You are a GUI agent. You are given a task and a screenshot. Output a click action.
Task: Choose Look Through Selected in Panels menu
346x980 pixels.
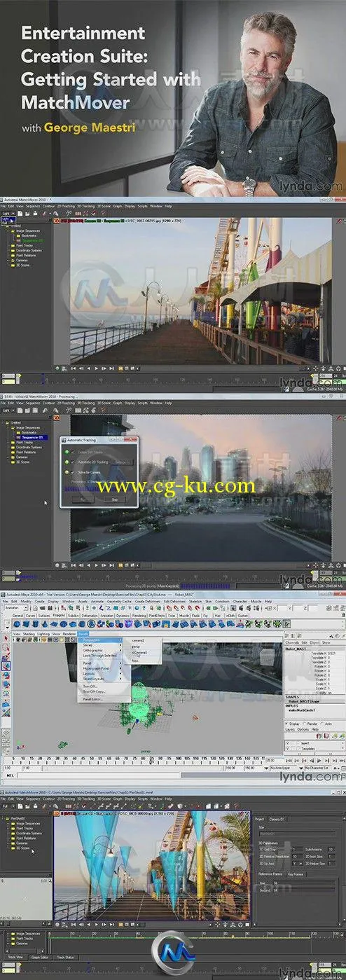(x=102, y=656)
